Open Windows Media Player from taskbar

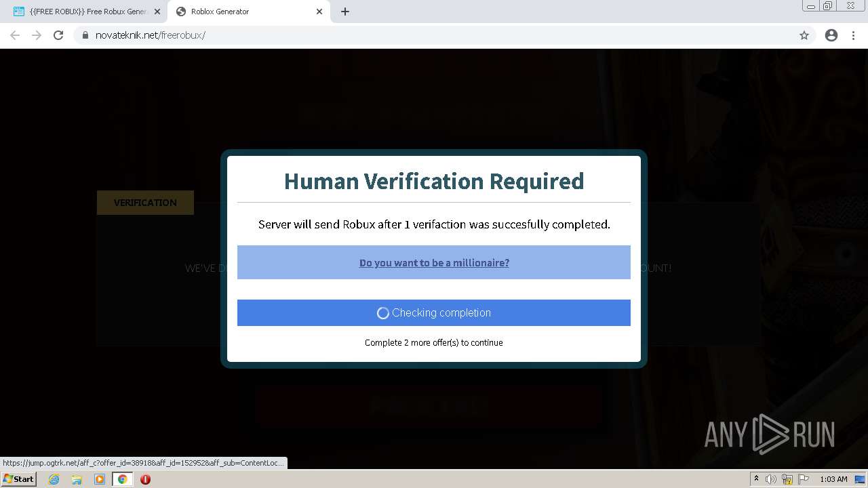click(100, 479)
